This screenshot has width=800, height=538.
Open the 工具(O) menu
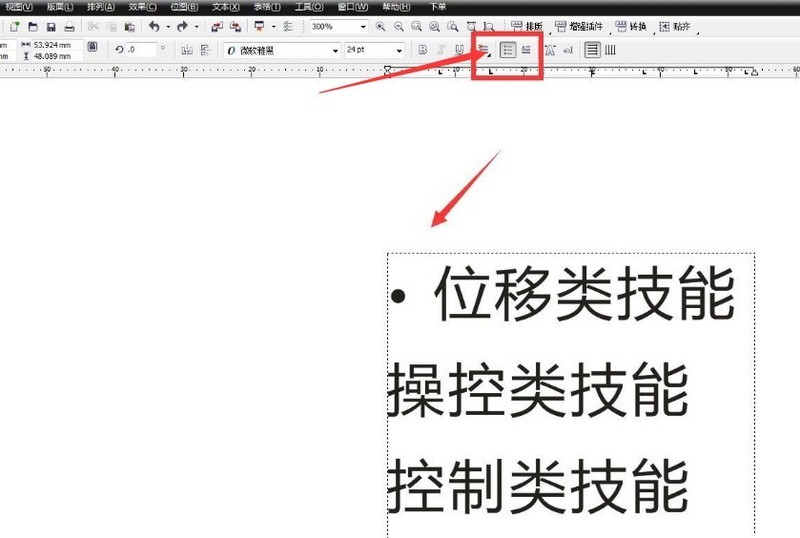(x=309, y=7)
